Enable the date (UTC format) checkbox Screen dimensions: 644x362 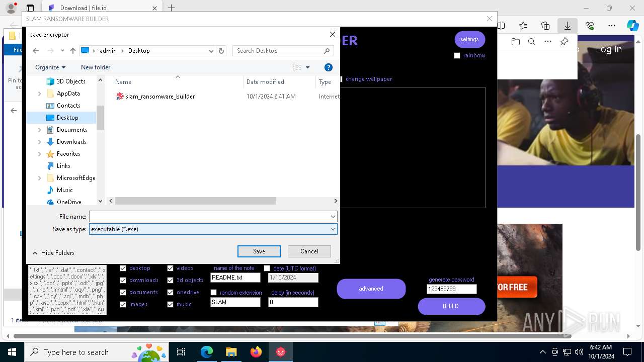click(x=267, y=268)
